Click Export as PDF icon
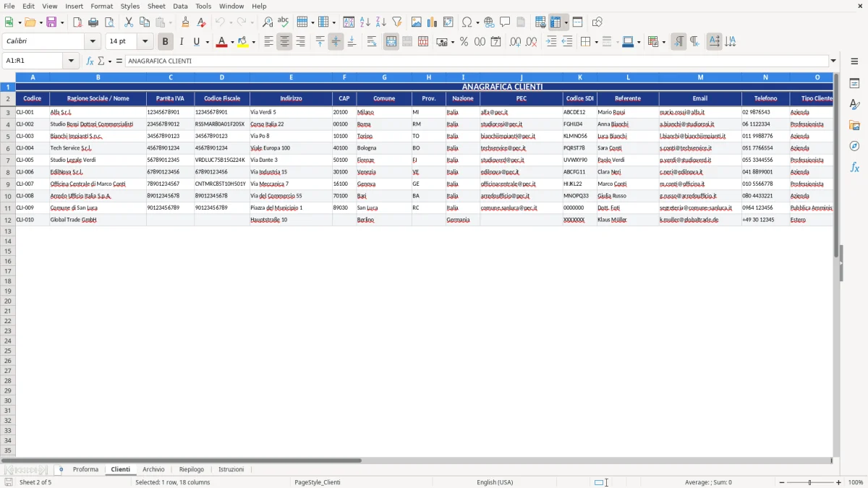This screenshot has height=488, width=868. pyautogui.click(x=77, y=22)
